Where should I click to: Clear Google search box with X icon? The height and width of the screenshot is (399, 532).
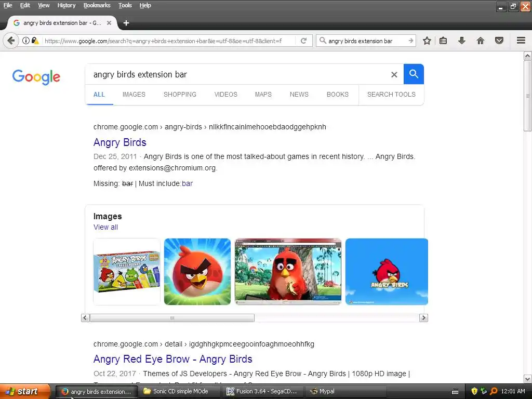click(394, 75)
